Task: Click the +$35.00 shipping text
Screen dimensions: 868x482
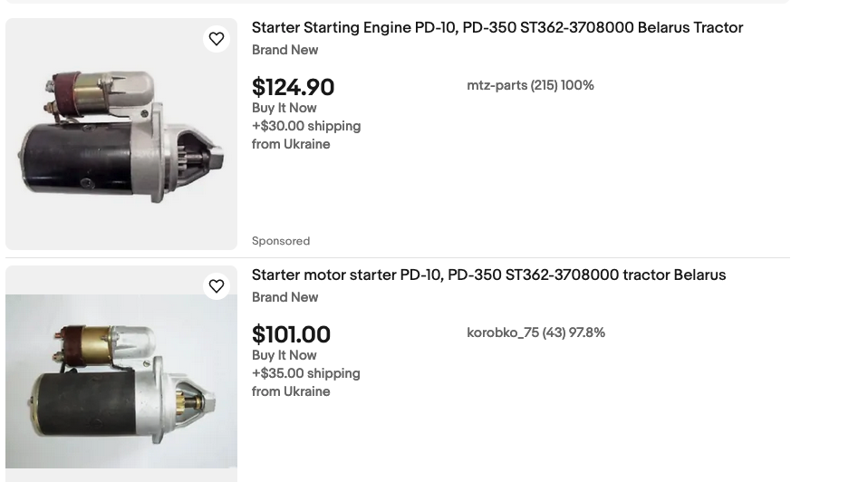Action: [x=306, y=373]
